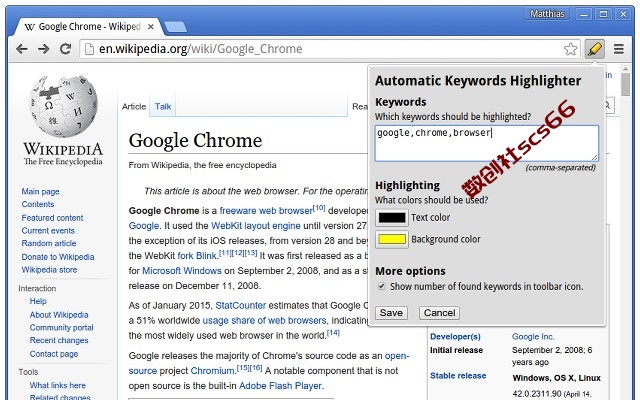
Task: Close the Google Chrome - Wikipedia tab
Action: pyautogui.click(x=151, y=27)
